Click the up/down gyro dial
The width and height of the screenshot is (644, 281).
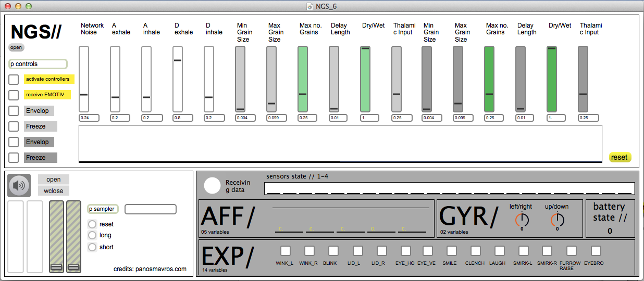557,220
